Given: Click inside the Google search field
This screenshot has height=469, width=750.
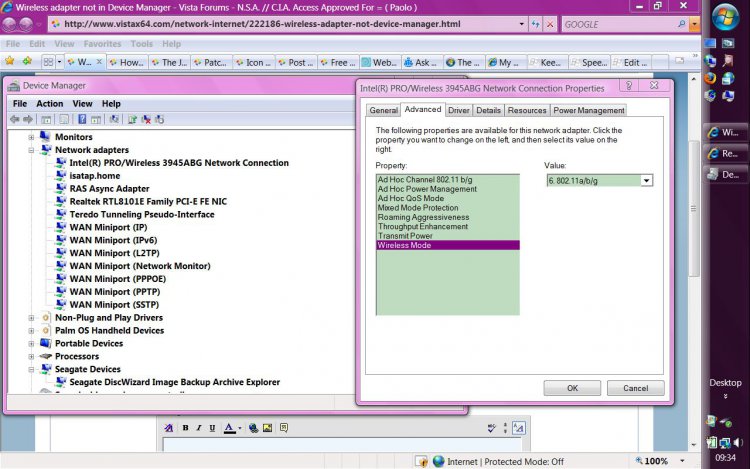Looking at the screenshot, I should click(x=618, y=24).
